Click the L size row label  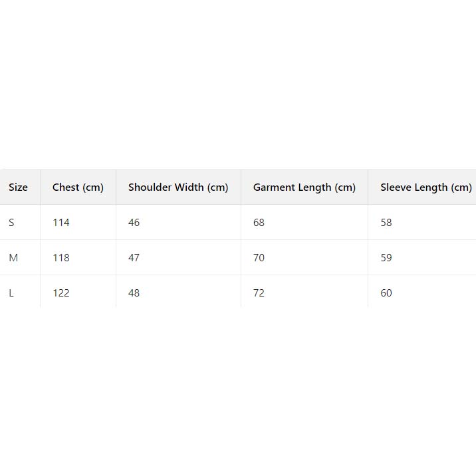tap(11, 293)
